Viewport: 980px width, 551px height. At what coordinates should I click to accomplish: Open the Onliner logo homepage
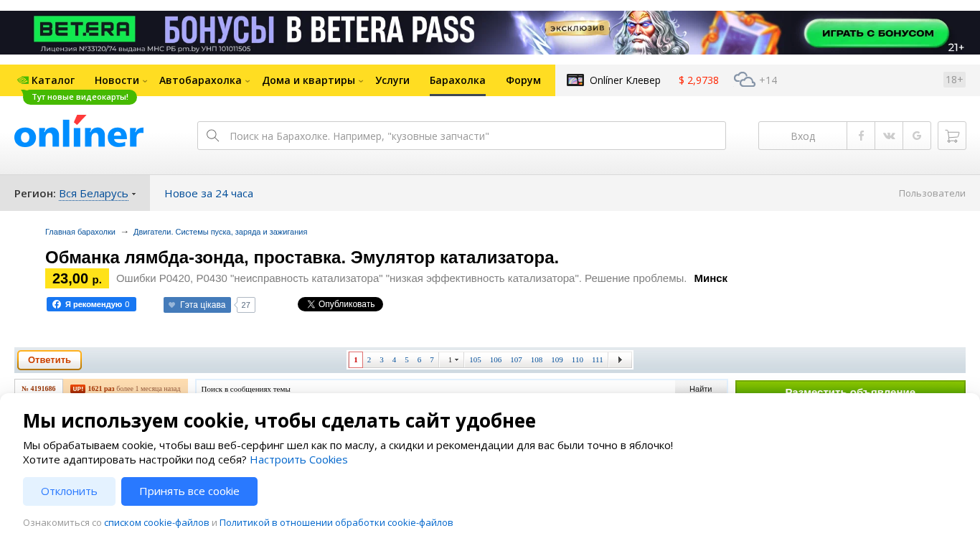tap(79, 131)
